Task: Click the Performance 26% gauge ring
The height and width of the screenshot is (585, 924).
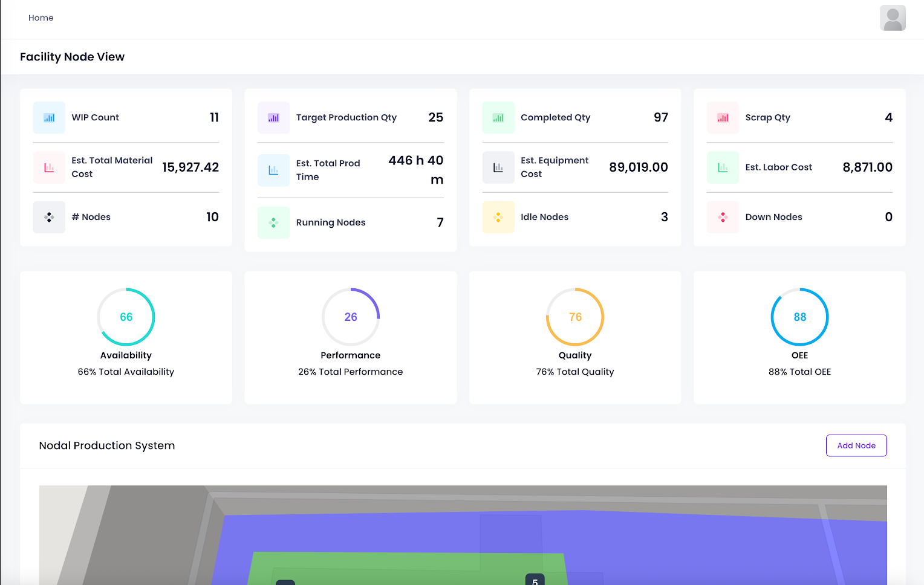Action: click(x=351, y=317)
